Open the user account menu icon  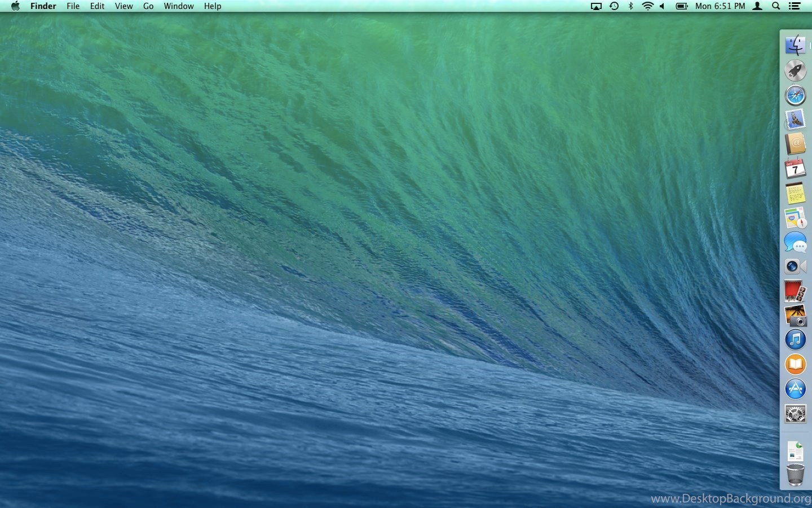758,6
